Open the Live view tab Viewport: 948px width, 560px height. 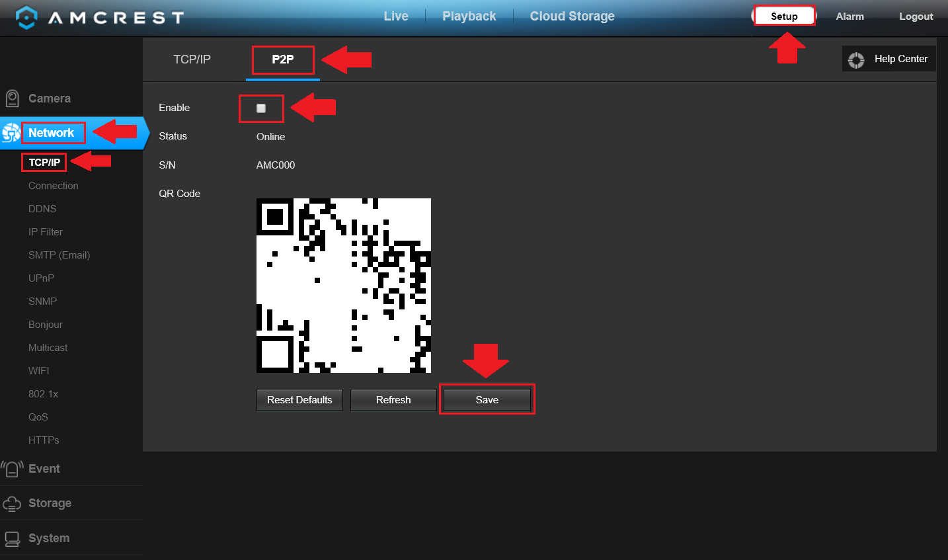tap(396, 16)
